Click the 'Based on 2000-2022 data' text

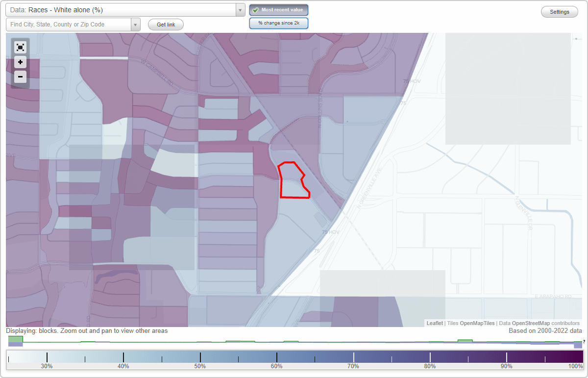[x=545, y=331]
